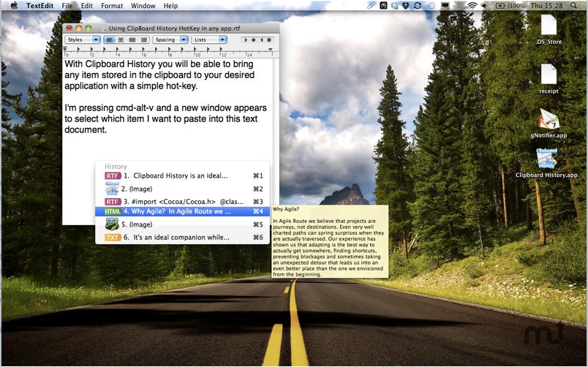Open the Wi-Fi status menu
The image size is (588, 367).
(x=472, y=6)
